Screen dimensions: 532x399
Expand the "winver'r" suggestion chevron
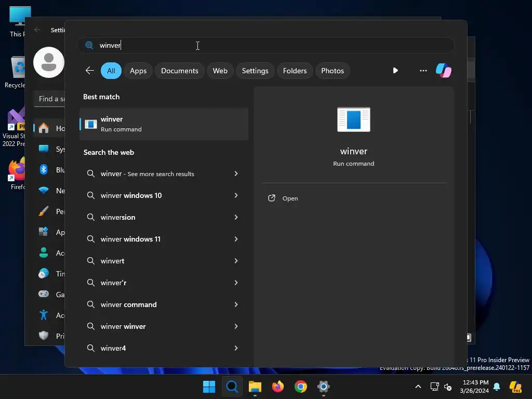236,283
